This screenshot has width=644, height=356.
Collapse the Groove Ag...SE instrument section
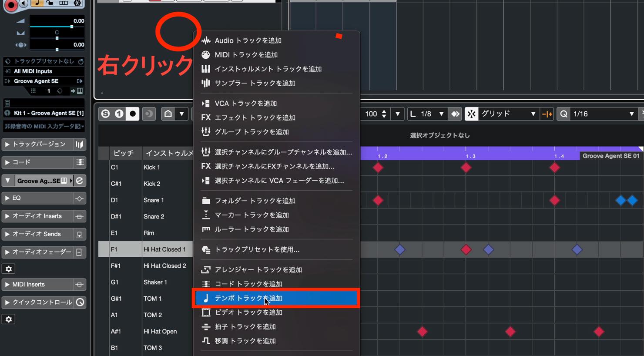coord(7,180)
